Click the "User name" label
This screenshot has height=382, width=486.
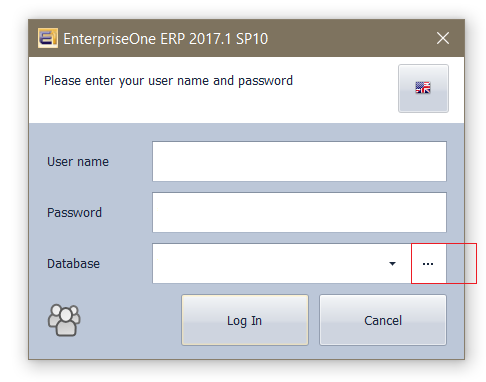pos(78,162)
